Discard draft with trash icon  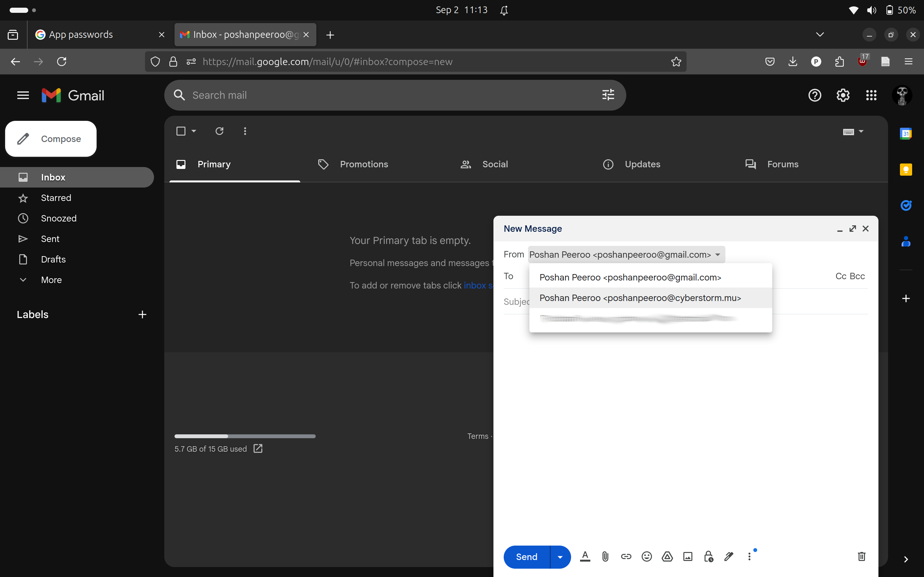pyautogui.click(x=861, y=556)
